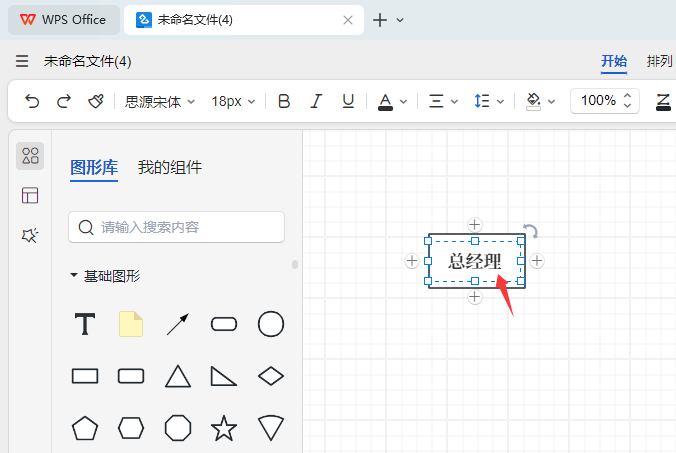Click the 未命名文件(4) file title text
676x453 pixels.
tap(88, 61)
